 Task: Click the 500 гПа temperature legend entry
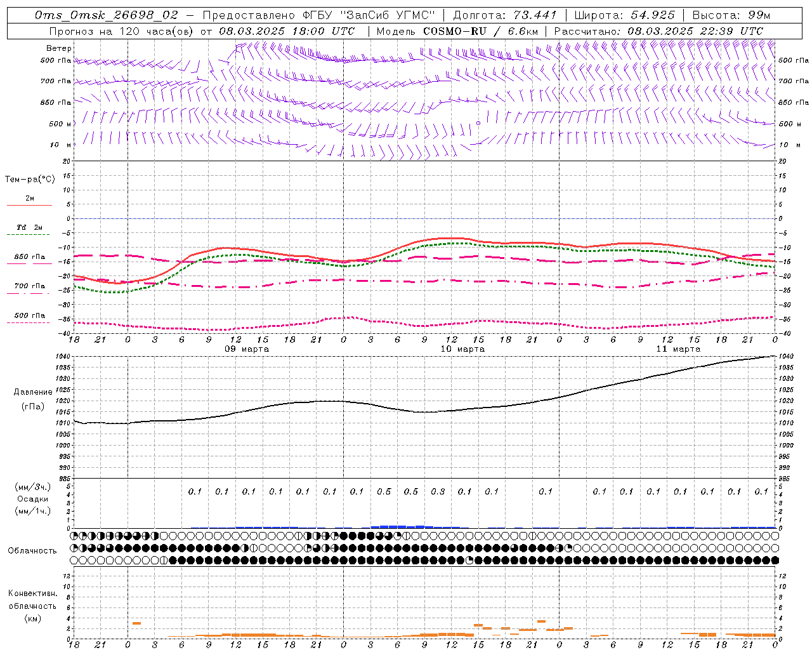point(29,315)
